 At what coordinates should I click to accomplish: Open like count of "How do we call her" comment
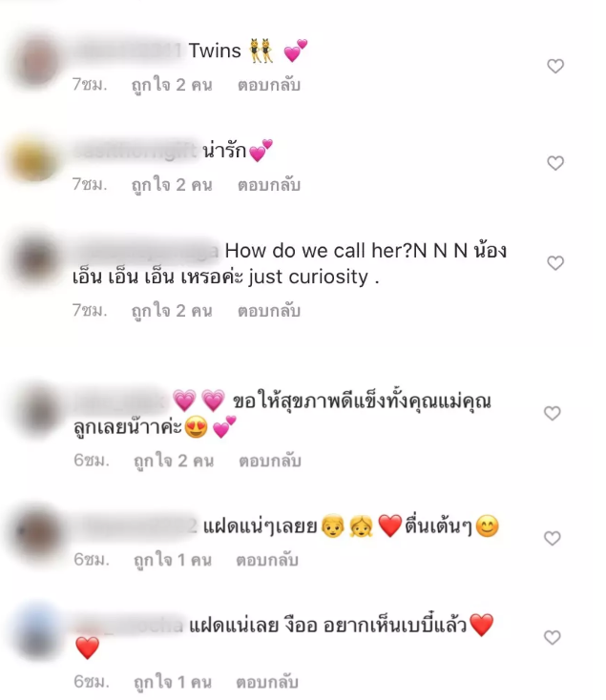172,310
